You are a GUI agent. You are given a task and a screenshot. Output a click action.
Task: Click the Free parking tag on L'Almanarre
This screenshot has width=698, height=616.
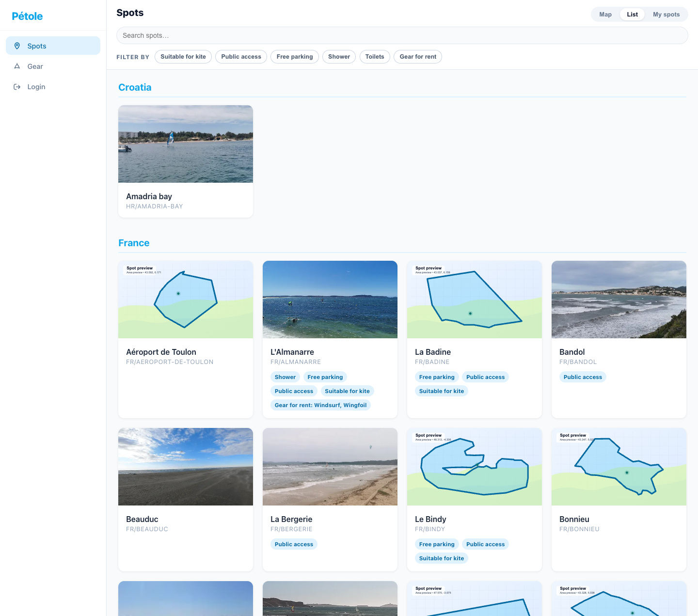(x=325, y=377)
